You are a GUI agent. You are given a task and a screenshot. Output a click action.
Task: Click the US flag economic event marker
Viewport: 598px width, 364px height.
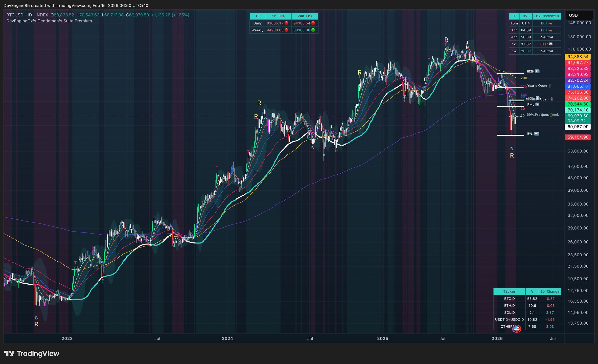pos(517,329)
